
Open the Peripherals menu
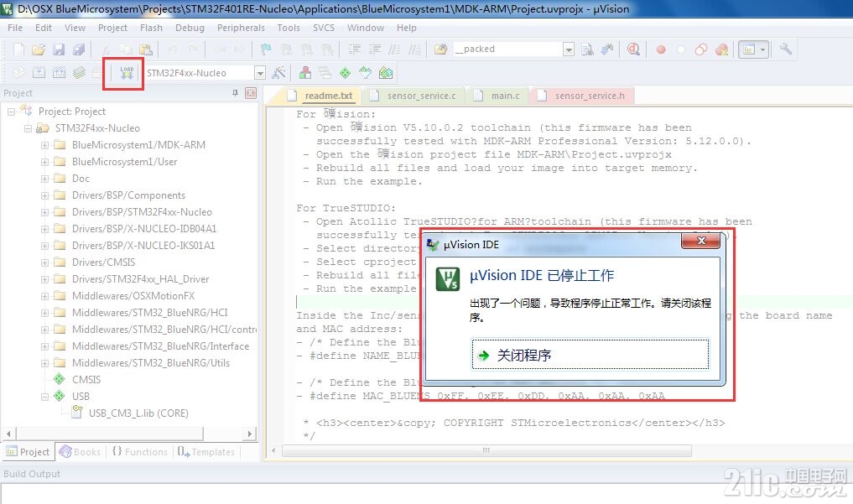coord(241,28)
